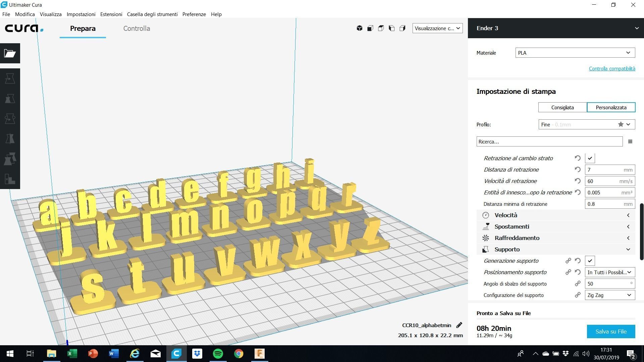The width and height of the screenshot is (644, 362).
Task: Switch to front view cube icon
Action: point(370,28)
